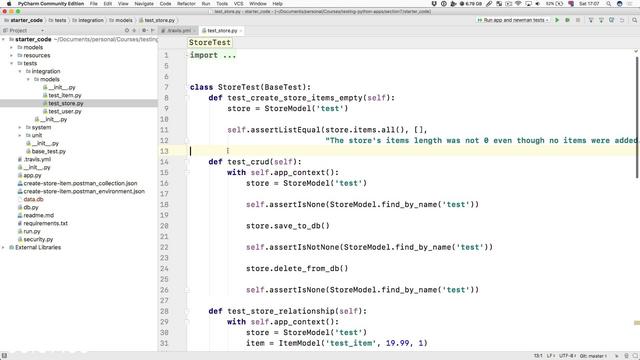The height and width of the screenshot is (360, 640).
Task: Expand External Libraries node arrow
Action: [x=4, y=247]
